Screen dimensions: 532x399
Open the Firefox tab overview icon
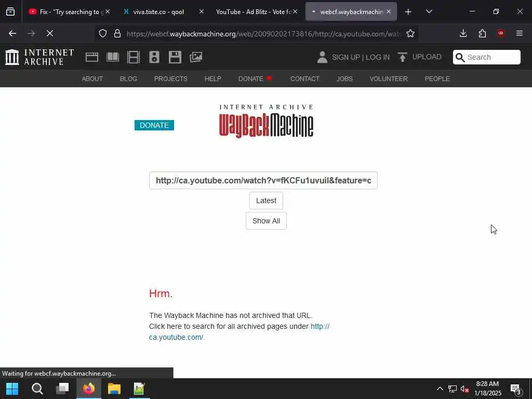10,12
